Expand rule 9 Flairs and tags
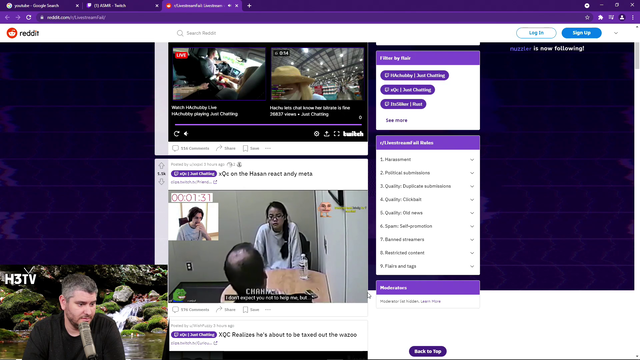Screen dimensions: 640x360 click(x=427, y=266)
